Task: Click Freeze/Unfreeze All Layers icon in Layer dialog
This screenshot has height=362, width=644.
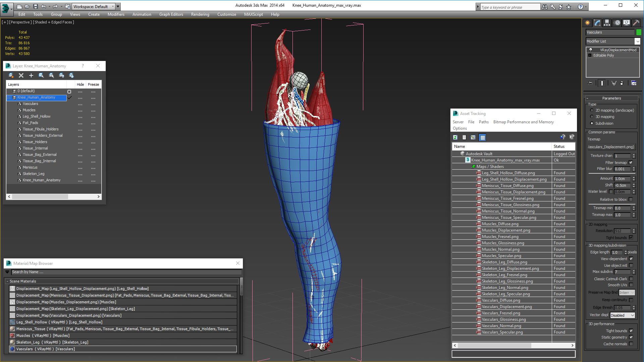Action: click(x=71, y=75)
